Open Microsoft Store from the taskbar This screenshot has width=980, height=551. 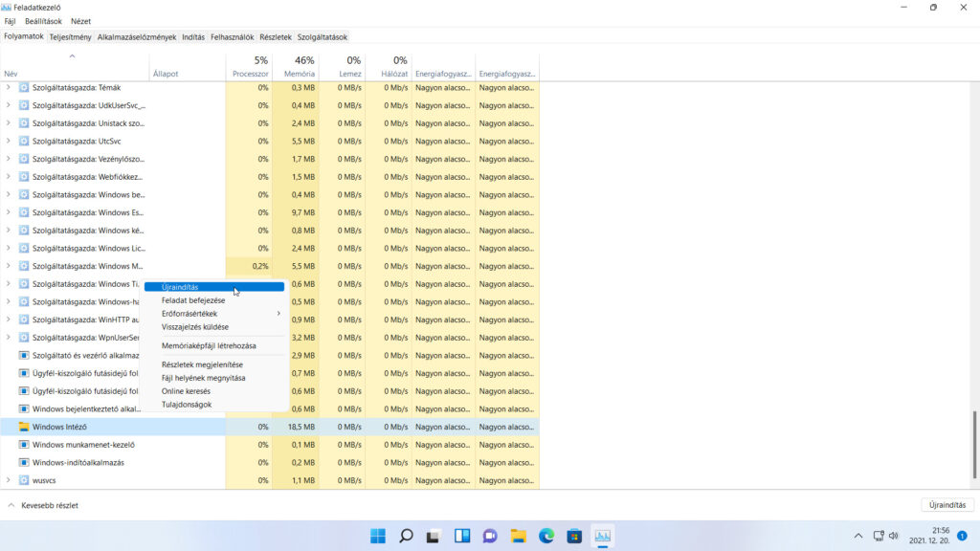[x=574, y=536]
